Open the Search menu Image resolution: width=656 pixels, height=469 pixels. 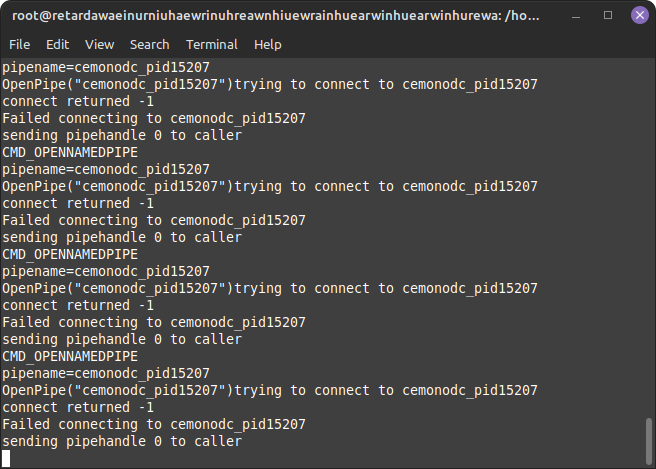click(x=149, y=44)
